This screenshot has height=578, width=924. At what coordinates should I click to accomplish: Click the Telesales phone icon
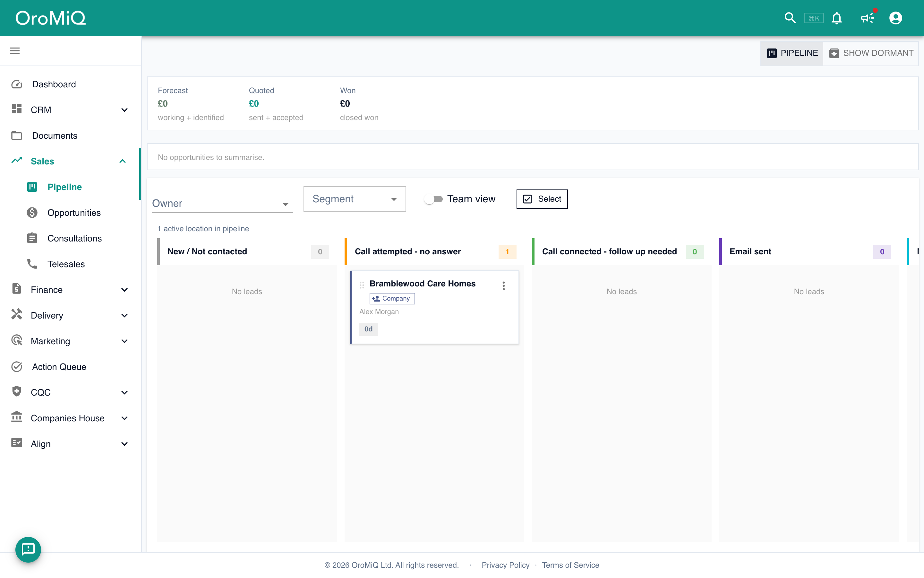[x=32, y=264]
